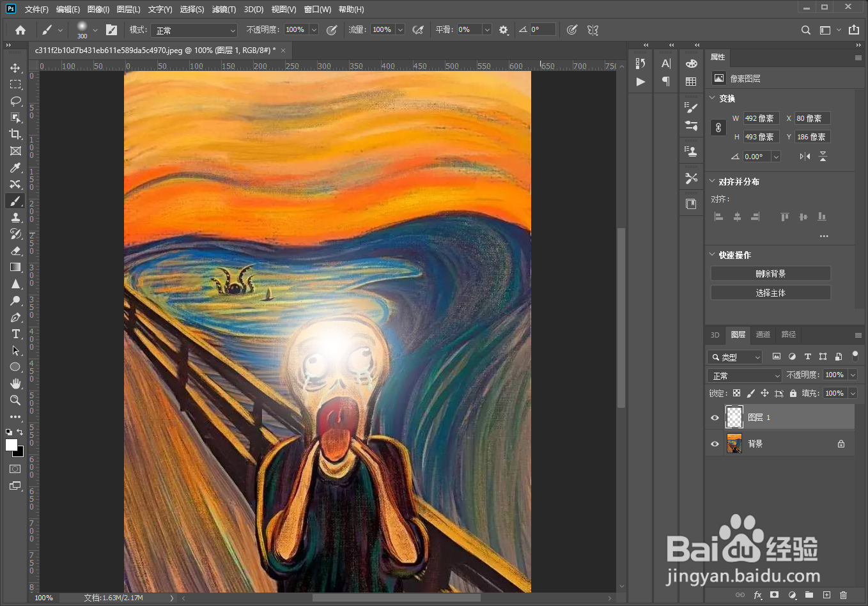Viewport: 868px width, 606px height.
Task: Click the W width field 492 像素
Action: tap(761, 118)
